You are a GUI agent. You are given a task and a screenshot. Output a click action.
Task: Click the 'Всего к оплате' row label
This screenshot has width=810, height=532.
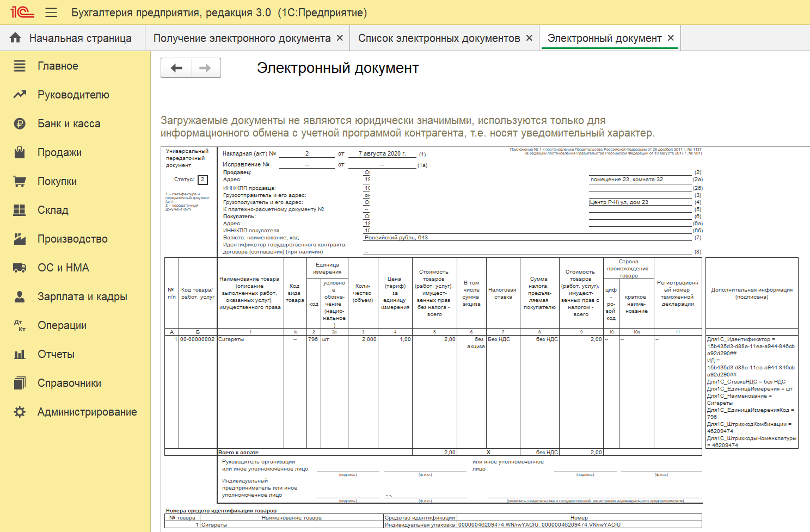pyautogui.click(x=238, y=453)
